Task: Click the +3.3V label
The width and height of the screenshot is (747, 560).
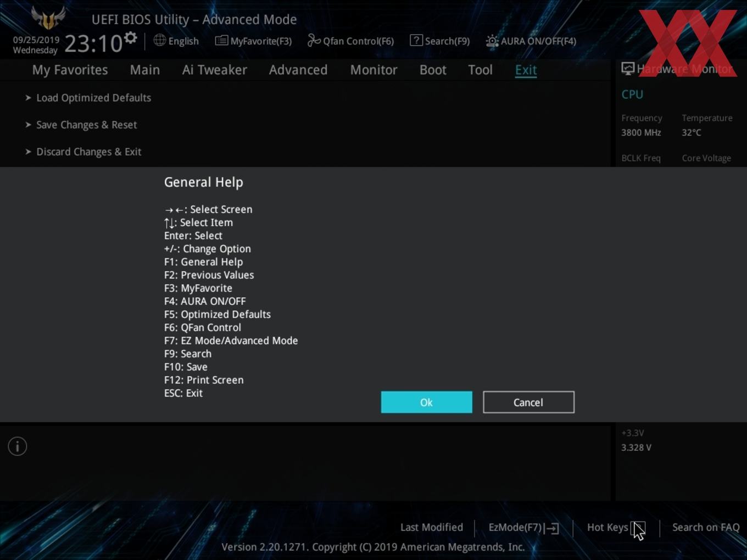Action: 633,433
